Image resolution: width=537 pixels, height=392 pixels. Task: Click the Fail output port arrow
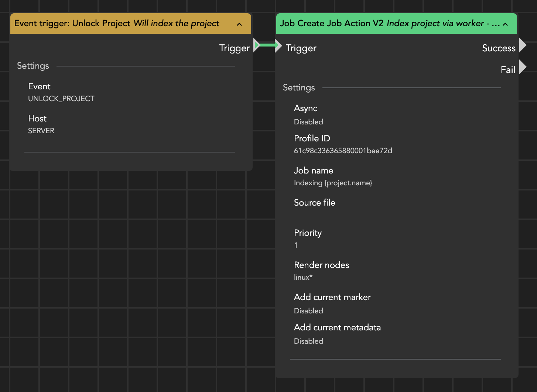(x=523, y=67)
